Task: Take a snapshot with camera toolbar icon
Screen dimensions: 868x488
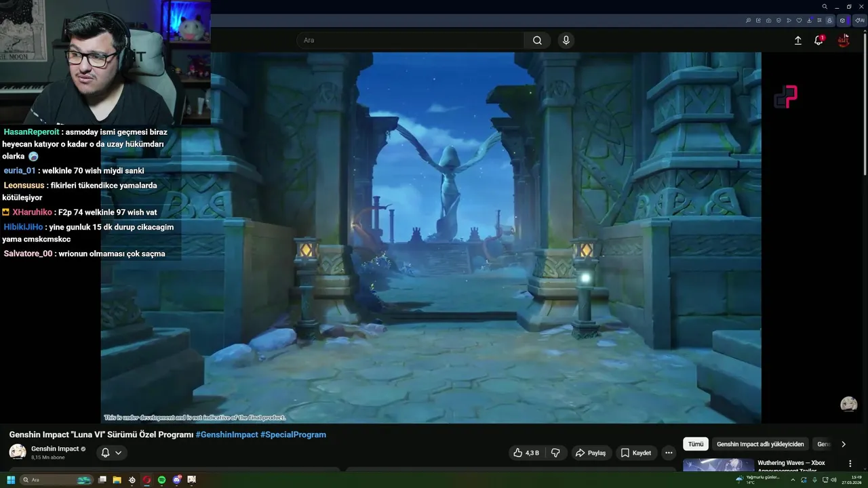Action: point(768,20)
